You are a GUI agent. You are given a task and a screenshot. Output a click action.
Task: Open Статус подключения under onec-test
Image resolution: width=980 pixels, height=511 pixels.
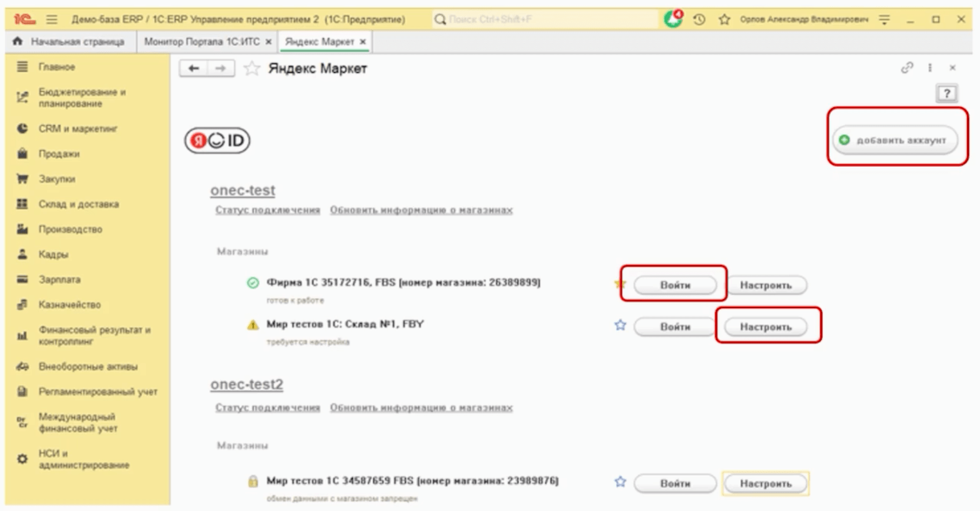(267, 210)
